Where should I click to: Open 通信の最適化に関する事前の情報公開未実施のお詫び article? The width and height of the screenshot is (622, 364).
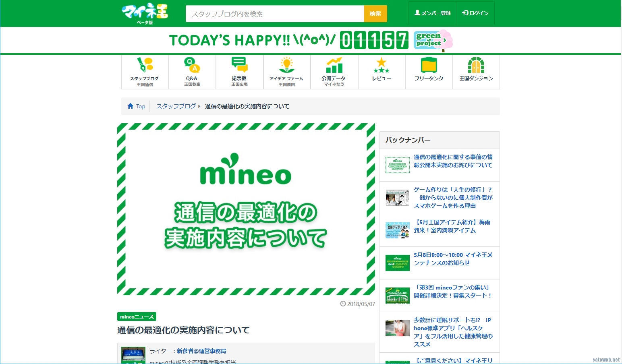[x=453, y=161]
